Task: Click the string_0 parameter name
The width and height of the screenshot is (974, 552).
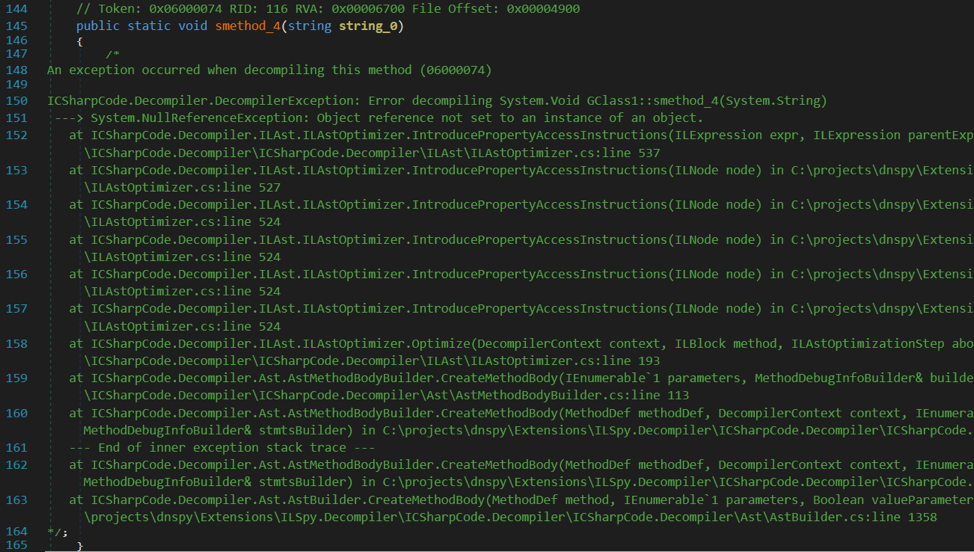Action: [x=368, y=26]
